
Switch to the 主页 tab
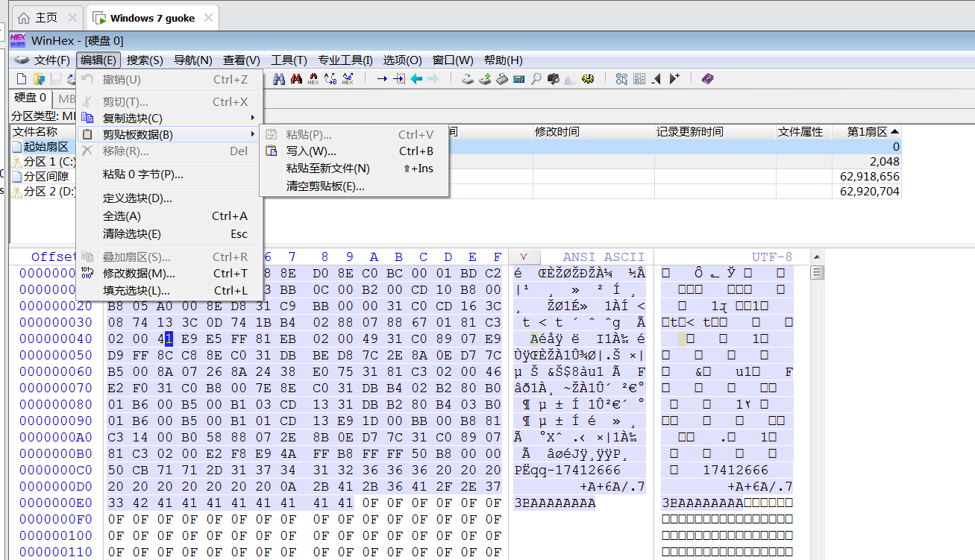pos(46,17)
